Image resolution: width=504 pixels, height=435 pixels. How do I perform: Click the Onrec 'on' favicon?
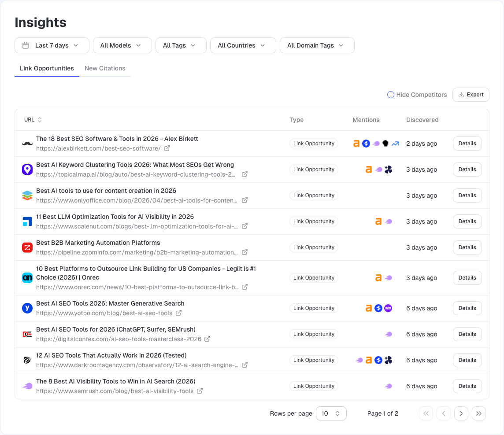pos(27,277)
